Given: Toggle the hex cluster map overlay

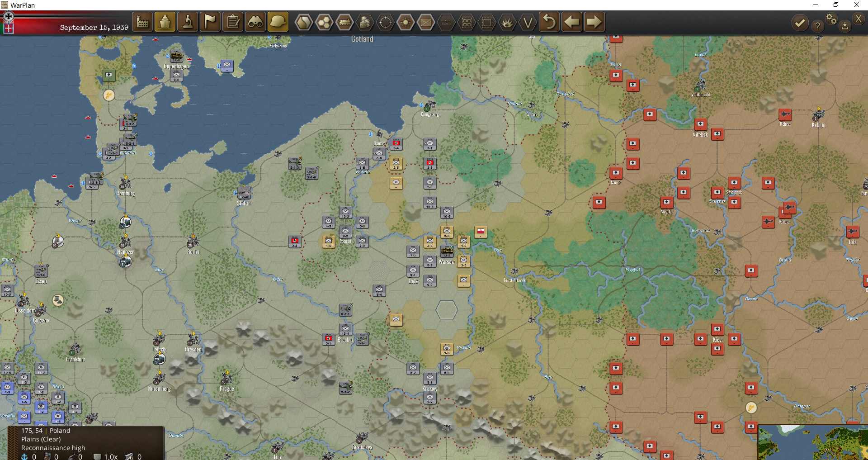Looking at the screenshot, I should (324, 22).
